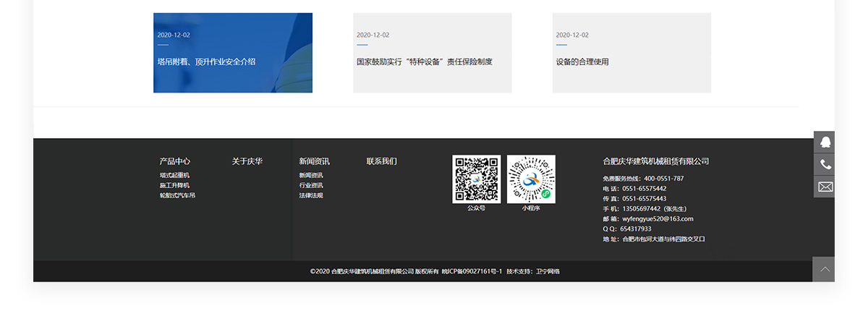Go to 产品中心 footer menu
This screenshot has height=332, width=868.
point(175,161)
